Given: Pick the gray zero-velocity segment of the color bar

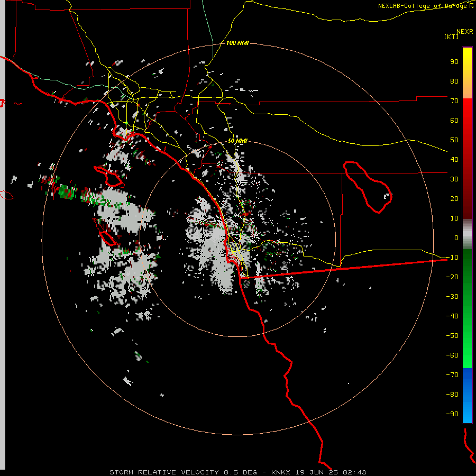Looking at the screenshot, I should [x=467, y=234].
